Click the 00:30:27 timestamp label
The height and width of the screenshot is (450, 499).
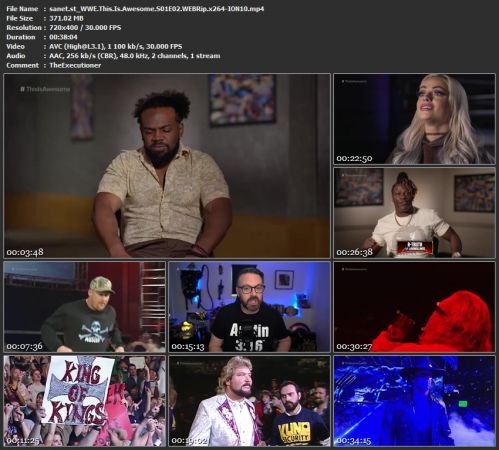coord(354,346)
